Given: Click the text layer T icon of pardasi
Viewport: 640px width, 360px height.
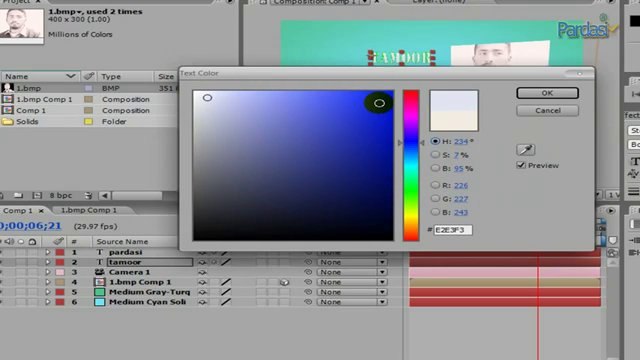Looking at the screenshot, I should (x=100, y=252).
